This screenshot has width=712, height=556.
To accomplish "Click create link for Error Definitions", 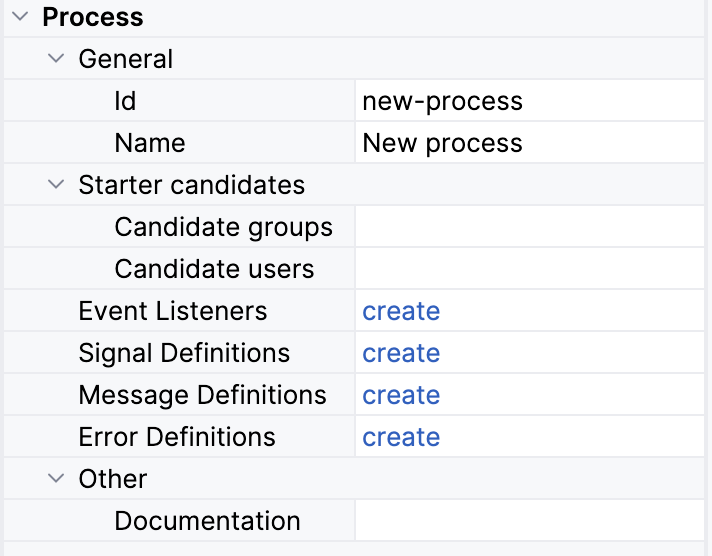I will tap(401, 437).
